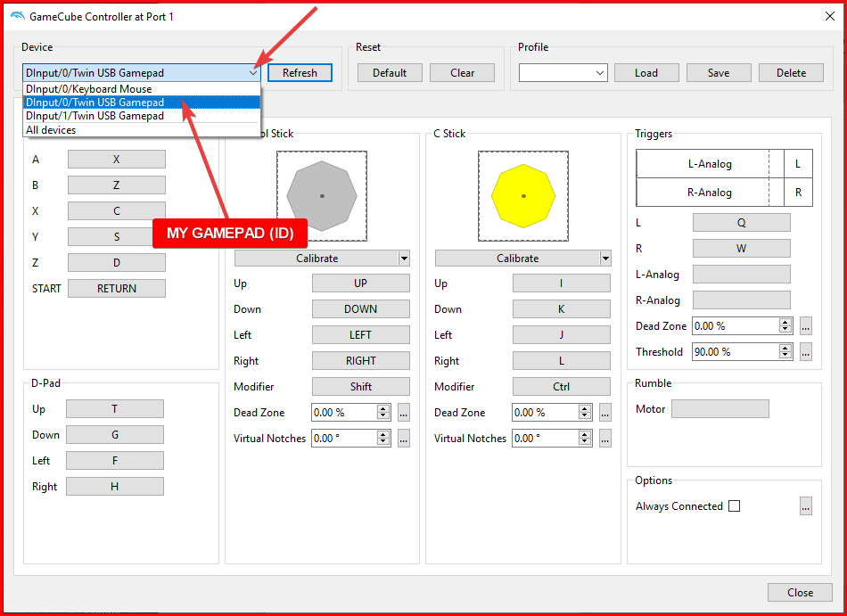This screenshot has height=616, width=847.
Task: Click Control Stick Dead Zone value field
Action: point(343,413)
